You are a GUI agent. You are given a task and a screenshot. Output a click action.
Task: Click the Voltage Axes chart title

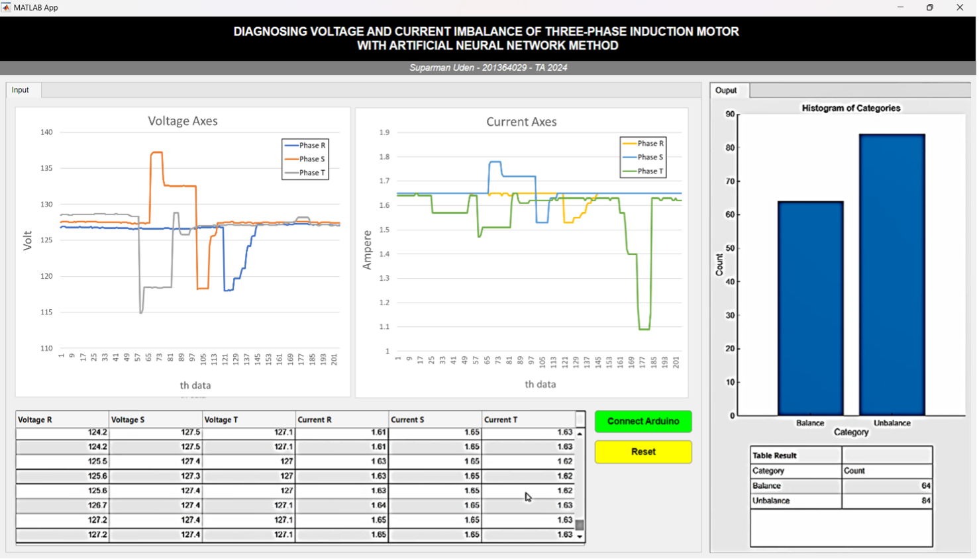point(183,121)
